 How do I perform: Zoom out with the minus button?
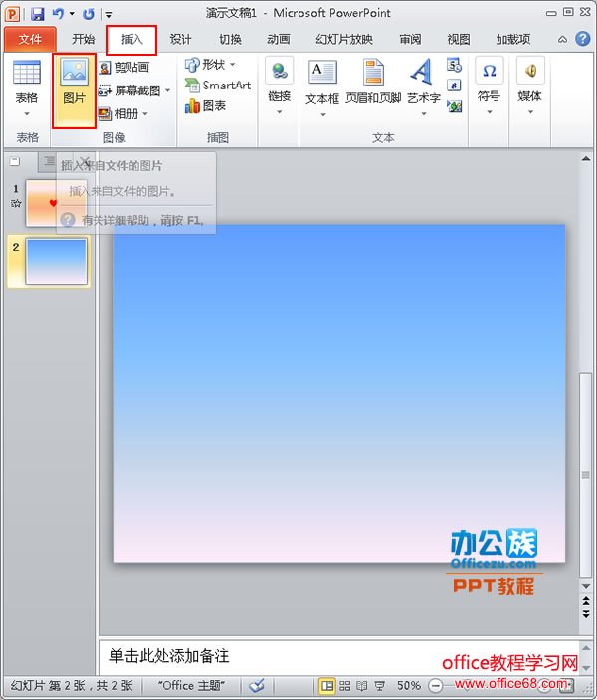pos(435,685)
